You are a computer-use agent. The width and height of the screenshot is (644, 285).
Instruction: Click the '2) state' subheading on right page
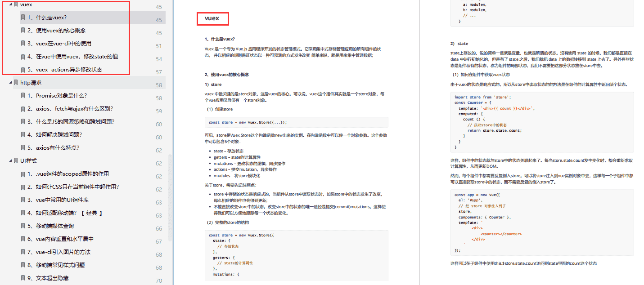pyautogui.click(x=459, y=44)
